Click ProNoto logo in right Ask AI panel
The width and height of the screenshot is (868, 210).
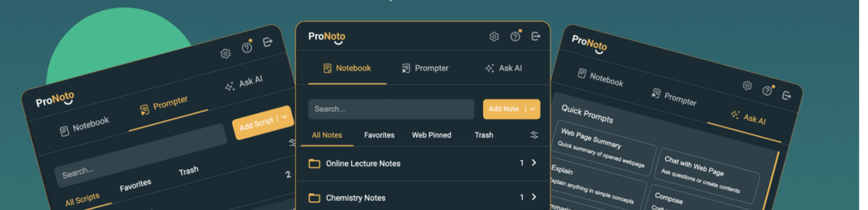(589, 44)
